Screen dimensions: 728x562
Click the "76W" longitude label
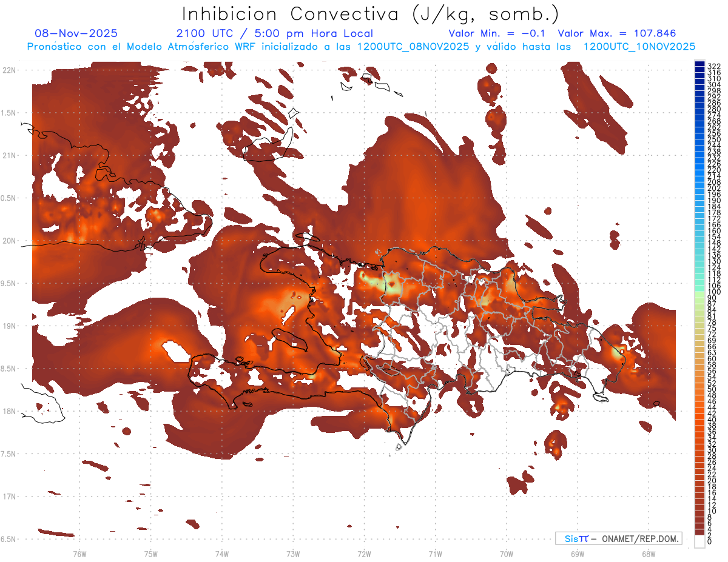[79, 554]
